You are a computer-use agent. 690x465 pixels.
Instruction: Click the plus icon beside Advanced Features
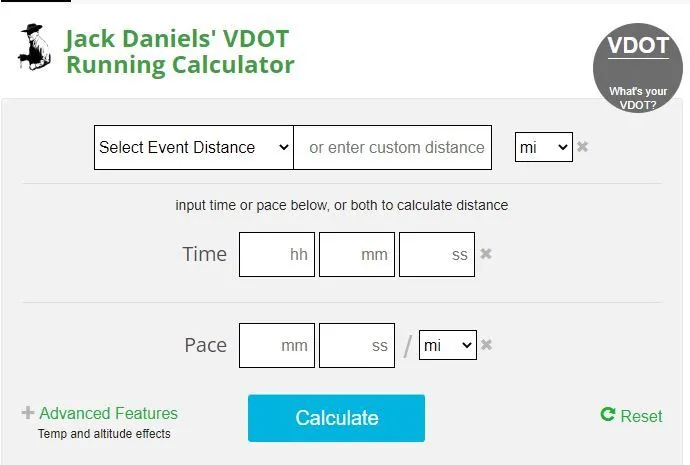[x=28, y=413]
